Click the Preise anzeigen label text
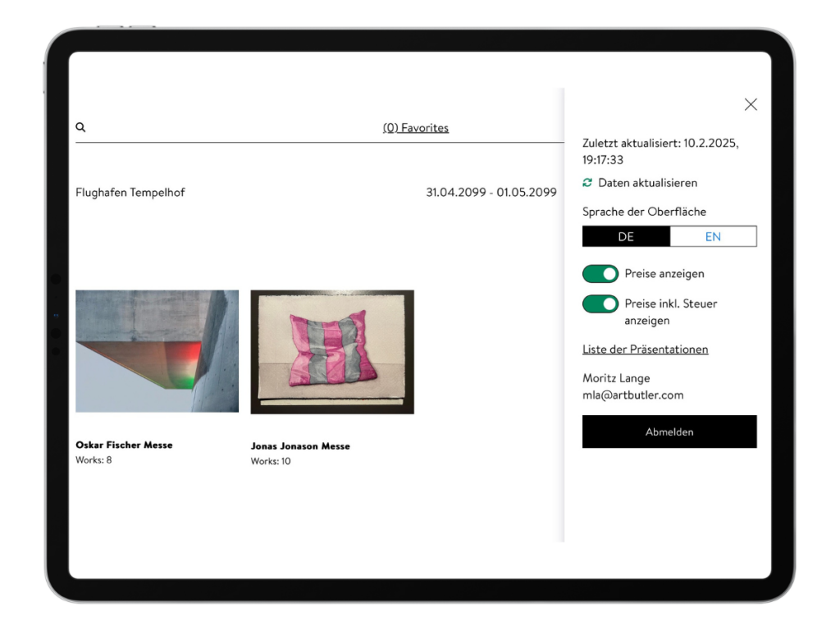The height and width of the screenshot is (630, 840). tap(664, 274)
